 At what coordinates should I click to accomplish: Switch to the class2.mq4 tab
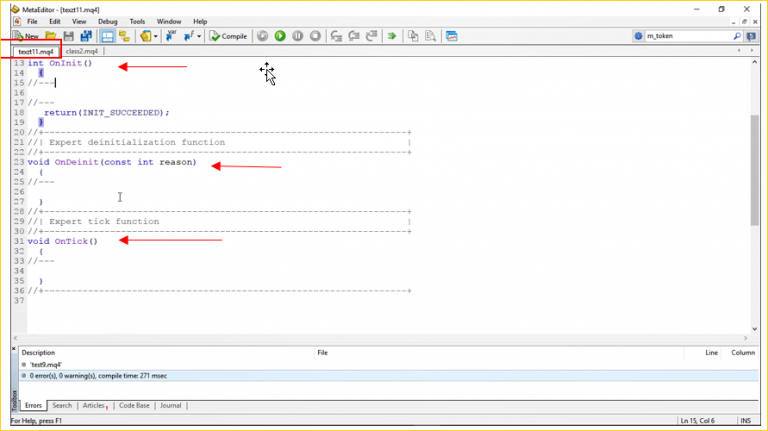click(x=82, y=51)
